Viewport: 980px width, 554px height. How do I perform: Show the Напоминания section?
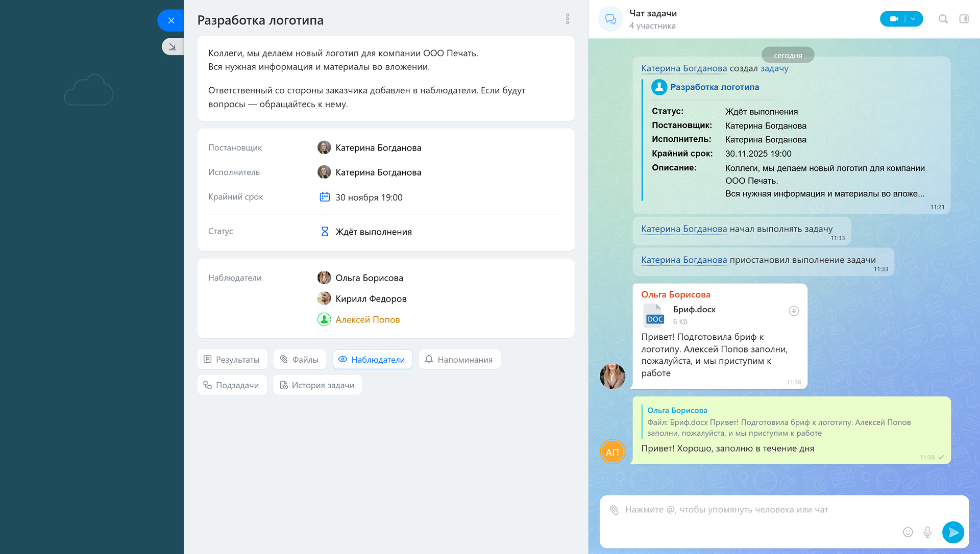[459, 360]
